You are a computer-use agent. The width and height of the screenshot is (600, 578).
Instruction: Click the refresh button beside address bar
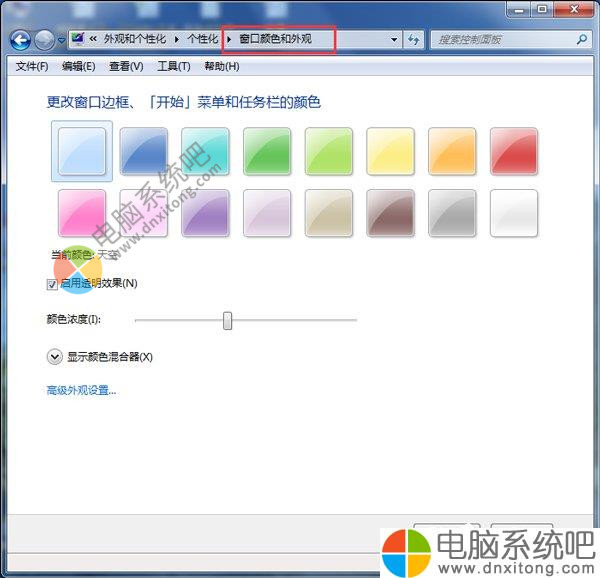(413, 40)
